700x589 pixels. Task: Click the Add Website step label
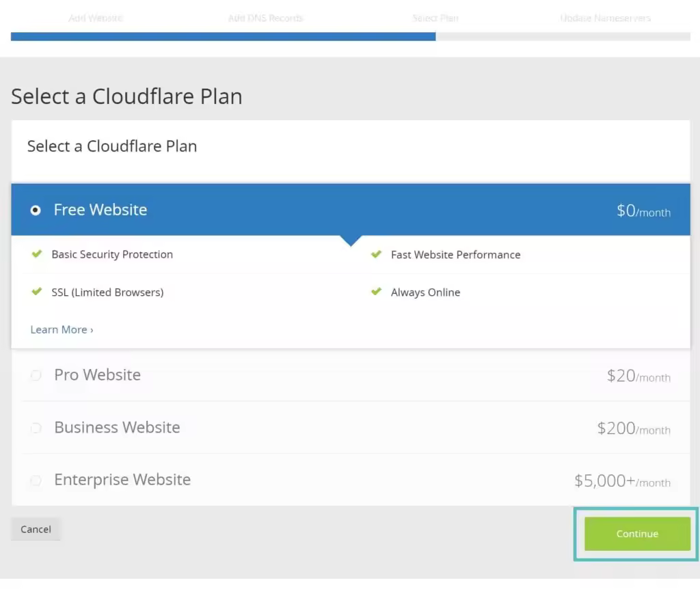(96, 18)
